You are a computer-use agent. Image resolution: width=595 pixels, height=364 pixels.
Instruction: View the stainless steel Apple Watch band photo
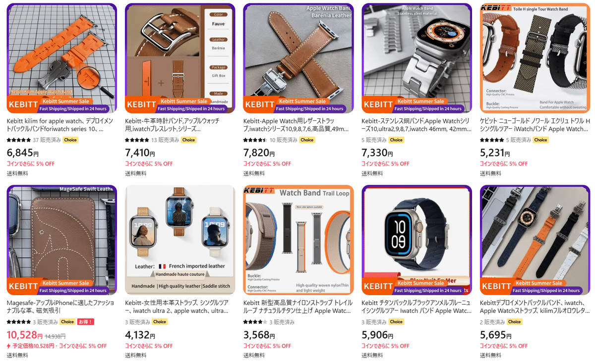[416, 58]
